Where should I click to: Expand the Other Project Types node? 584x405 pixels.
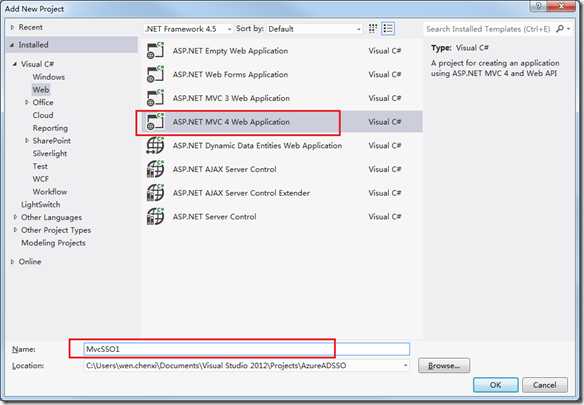point(15,230)
